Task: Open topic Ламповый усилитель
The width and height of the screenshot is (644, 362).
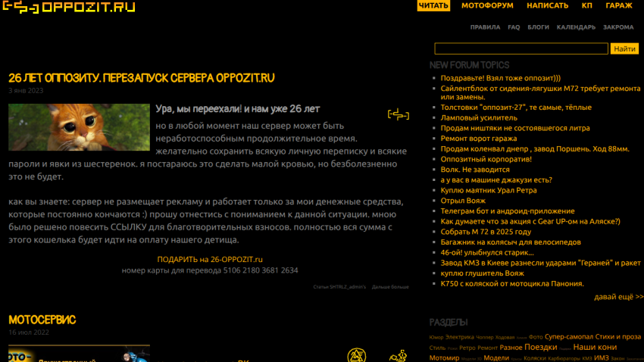Action: click(x=479, y=118)
